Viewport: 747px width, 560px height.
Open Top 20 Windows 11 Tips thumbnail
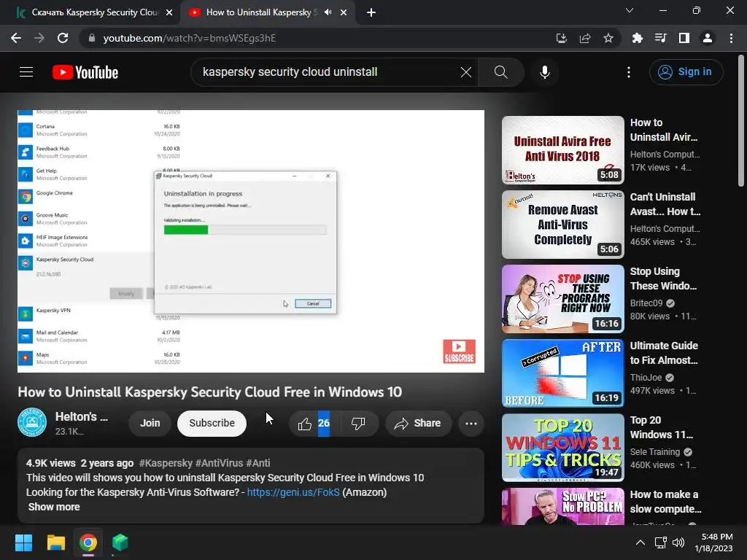(x=562, y=447)
